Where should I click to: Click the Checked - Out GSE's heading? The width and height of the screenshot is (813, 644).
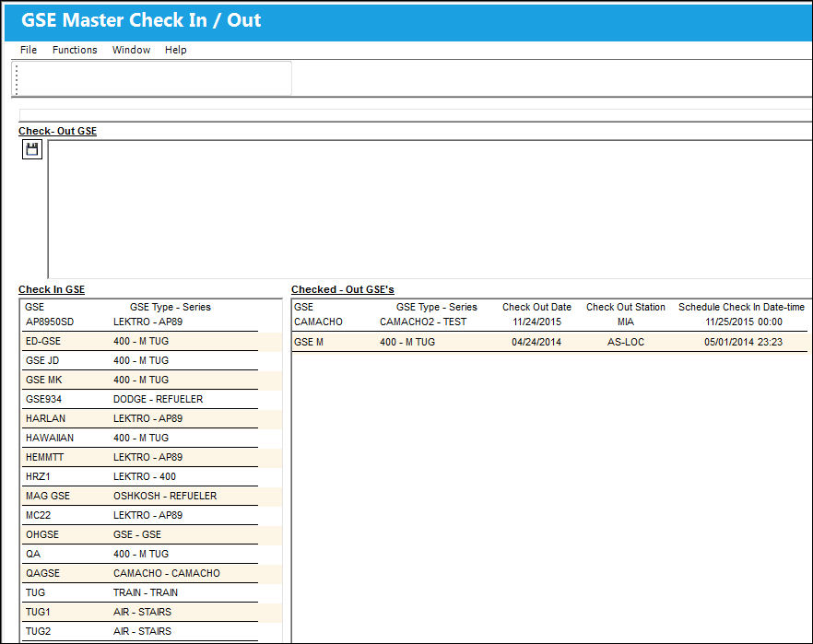343,289
